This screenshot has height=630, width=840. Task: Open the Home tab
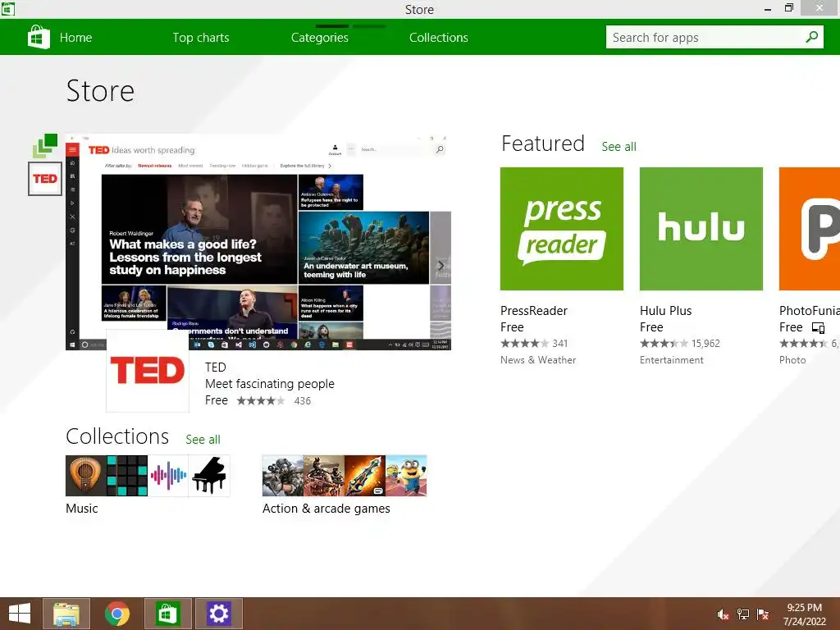[75, 38]
